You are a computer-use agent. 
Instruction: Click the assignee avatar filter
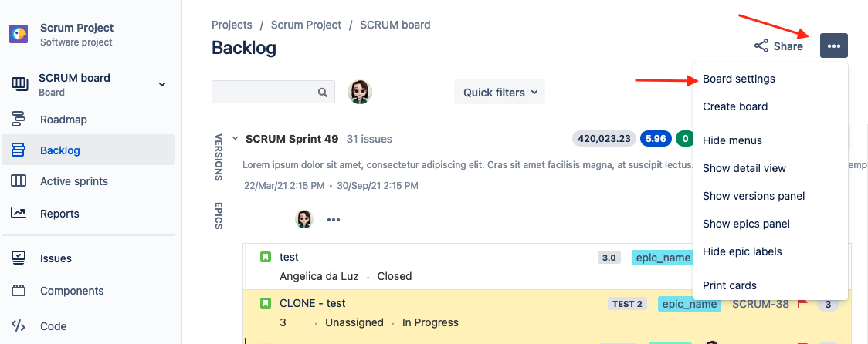point(360,92)
